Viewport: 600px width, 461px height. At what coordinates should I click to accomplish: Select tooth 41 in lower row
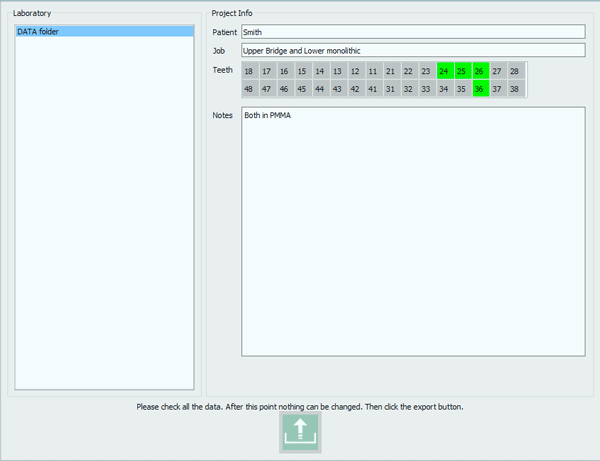point(372,89)
